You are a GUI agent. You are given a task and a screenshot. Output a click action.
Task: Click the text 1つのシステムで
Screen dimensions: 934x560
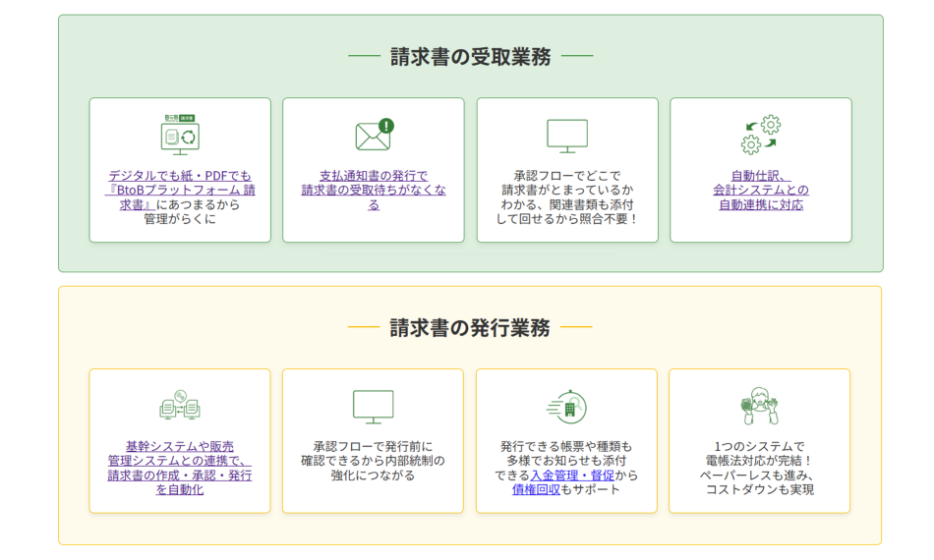759,446
